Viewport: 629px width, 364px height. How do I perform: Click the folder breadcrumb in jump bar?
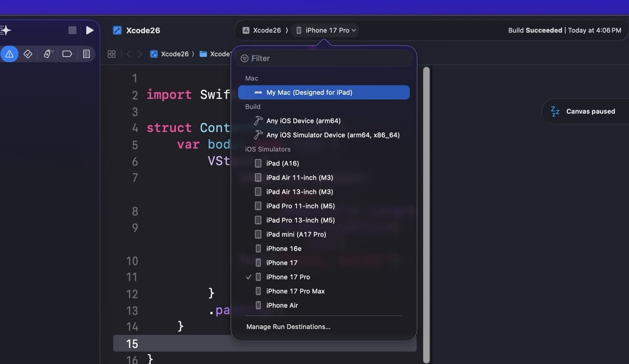(215, 54)
